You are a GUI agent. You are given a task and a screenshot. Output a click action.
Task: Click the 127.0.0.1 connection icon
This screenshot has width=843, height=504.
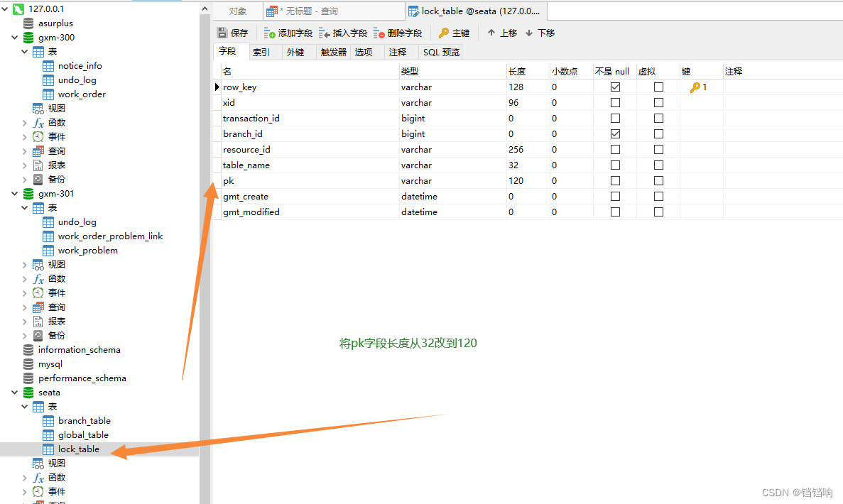click(18, 9)
